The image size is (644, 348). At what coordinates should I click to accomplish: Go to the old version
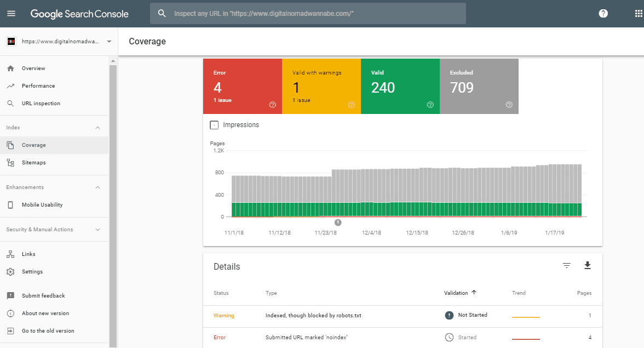48,331
